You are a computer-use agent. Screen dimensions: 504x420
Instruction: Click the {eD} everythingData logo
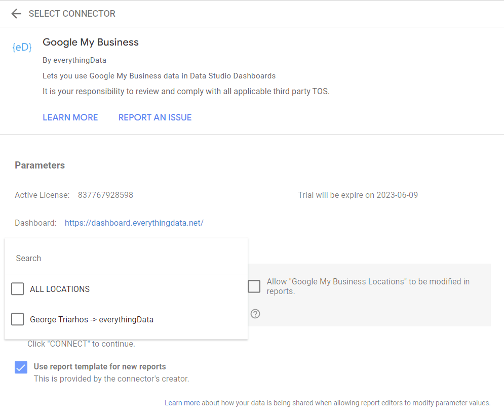pyautogui.click(x=22, y=47)
